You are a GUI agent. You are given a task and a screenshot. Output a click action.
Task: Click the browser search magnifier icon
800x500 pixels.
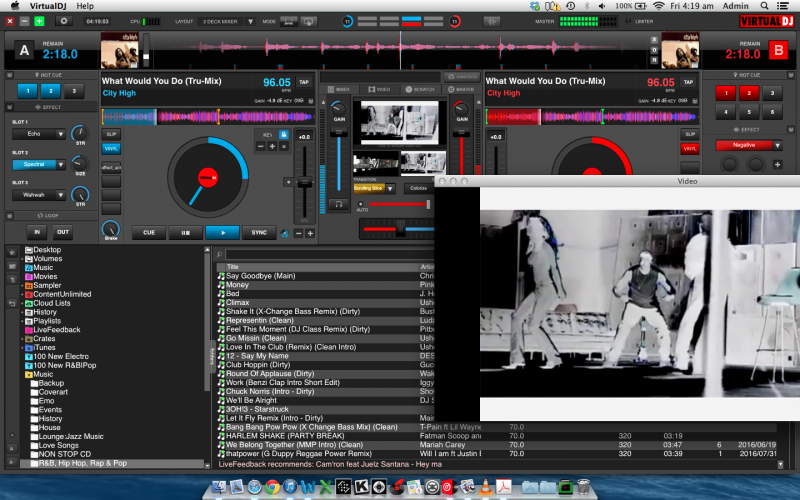219,254
